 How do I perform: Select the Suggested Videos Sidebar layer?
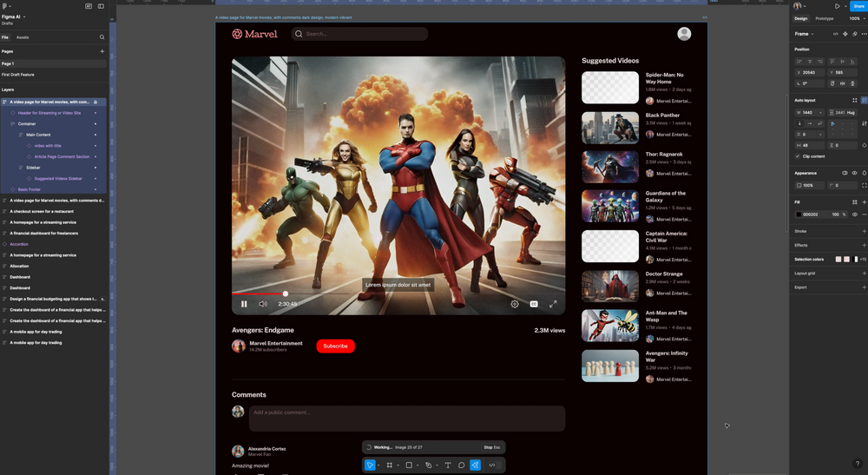point(58,179)
